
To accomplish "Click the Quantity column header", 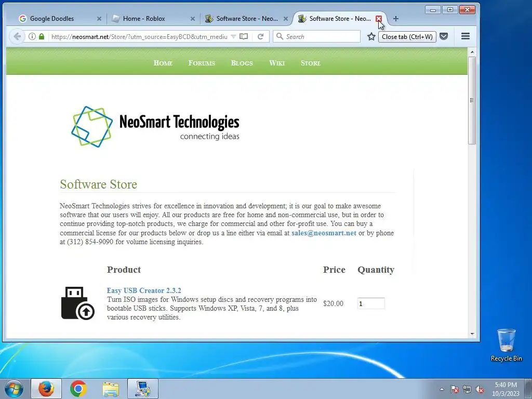I will pyautogui.click(x=376, y=270).
